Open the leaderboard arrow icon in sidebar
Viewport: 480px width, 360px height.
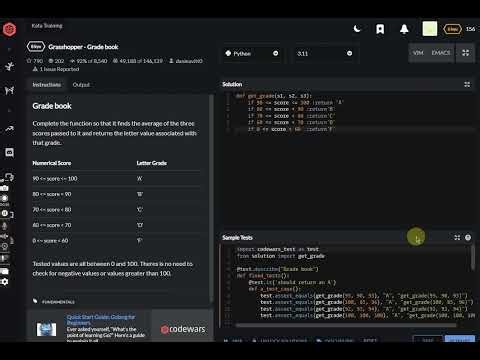click(x=9, y=129)
